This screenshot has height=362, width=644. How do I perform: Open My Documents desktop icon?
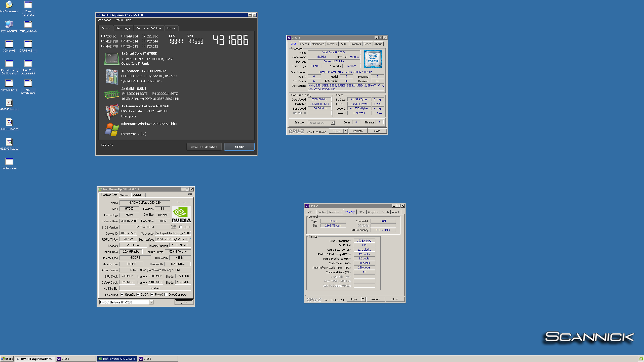[x=9, y=7]
